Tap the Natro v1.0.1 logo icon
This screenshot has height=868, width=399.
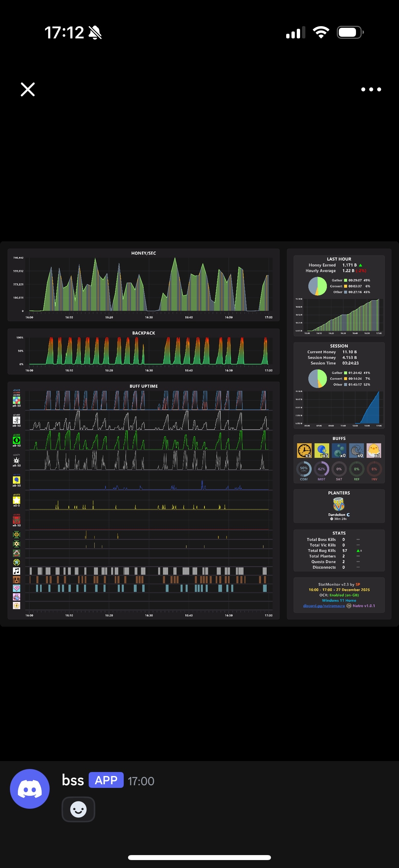(x=349, y=605)
